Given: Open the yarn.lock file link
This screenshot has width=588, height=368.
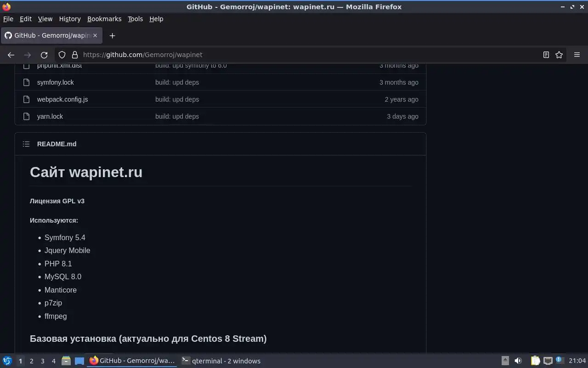Looking at the screenshot, I should 50,116.
